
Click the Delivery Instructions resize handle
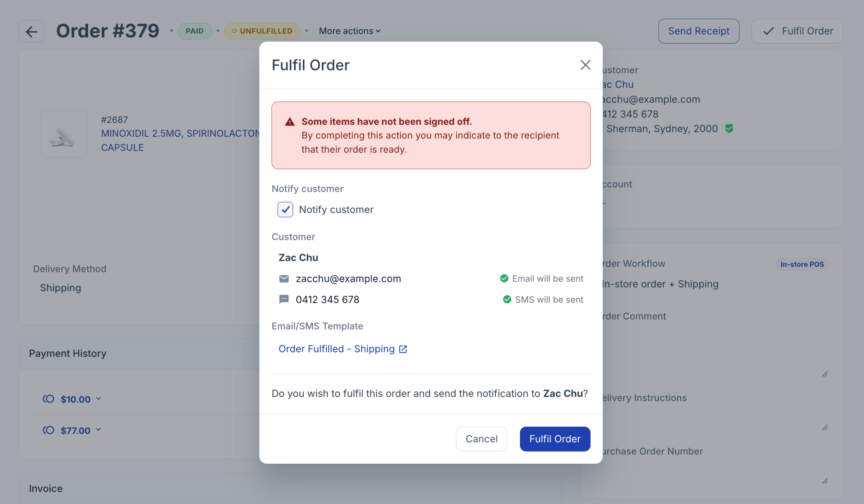[x=825, y=428]
